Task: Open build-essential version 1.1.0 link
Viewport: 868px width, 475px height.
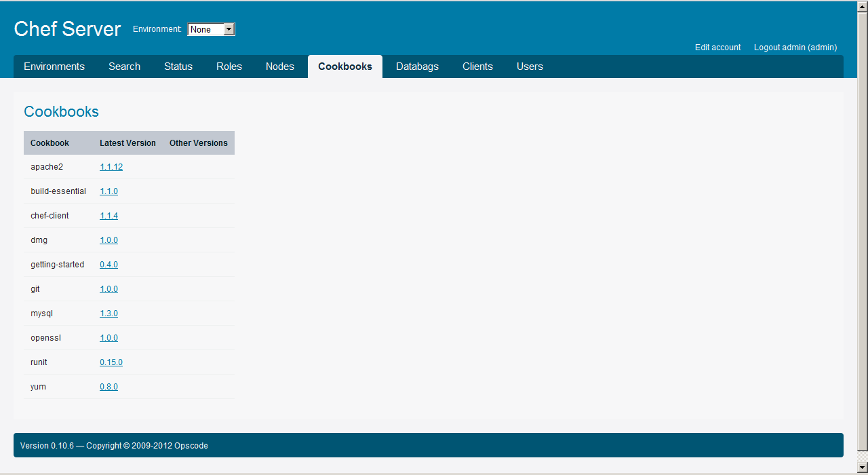Action: [108, 191]
